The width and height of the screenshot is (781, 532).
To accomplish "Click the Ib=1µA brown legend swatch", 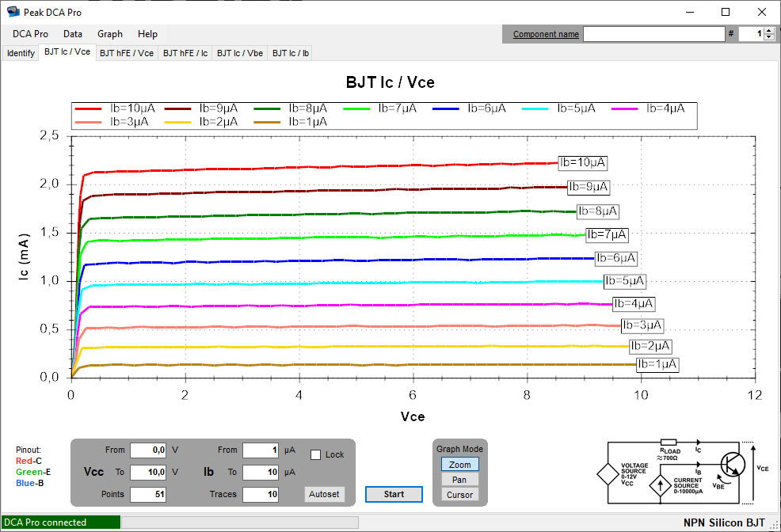I will point(267,122).
